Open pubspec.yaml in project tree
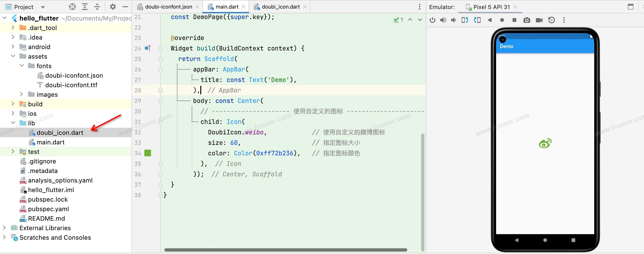Screen dimensions: 644x254 [x=48, y=209]
